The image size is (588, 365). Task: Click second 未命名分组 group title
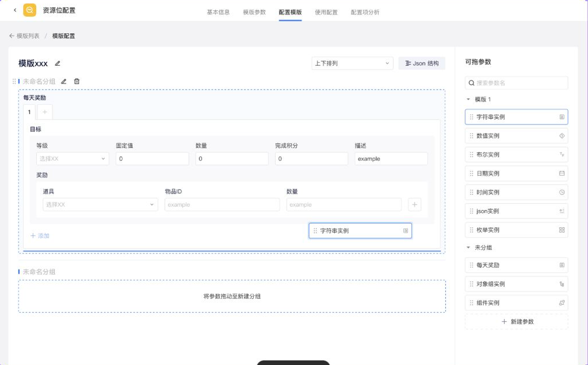coord(39,272)
